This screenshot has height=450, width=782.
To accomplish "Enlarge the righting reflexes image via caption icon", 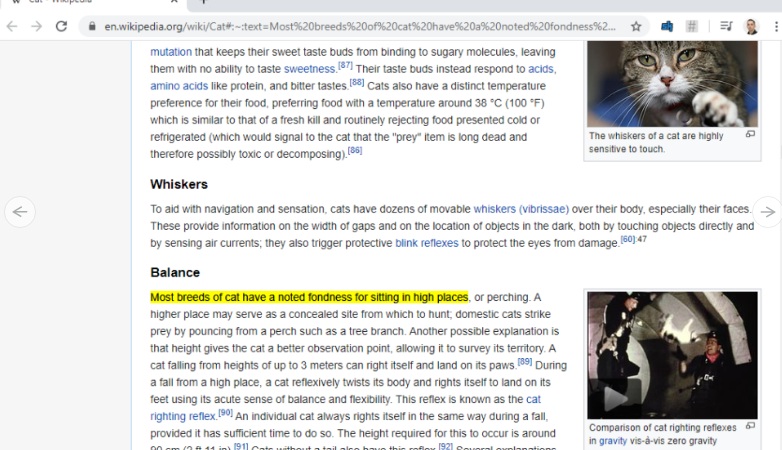I will pyautogui.click(x=750, y=426).
